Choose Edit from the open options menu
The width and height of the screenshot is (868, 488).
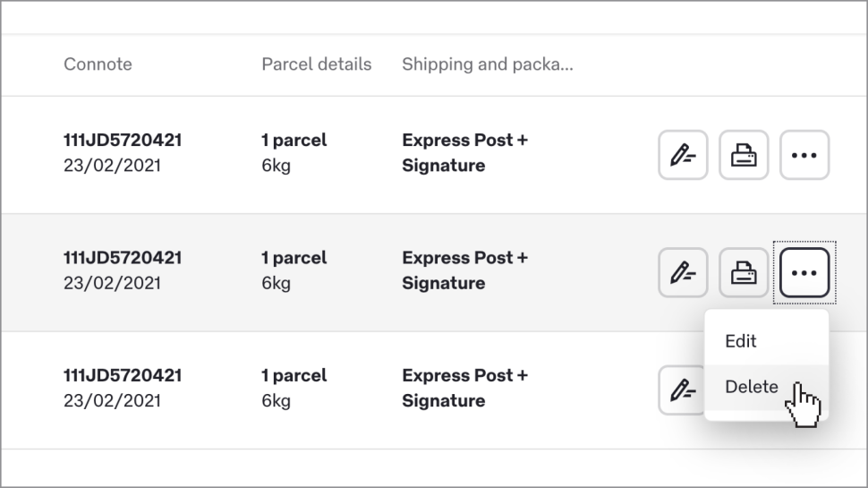pyautogui.click(x=741, y=341)
